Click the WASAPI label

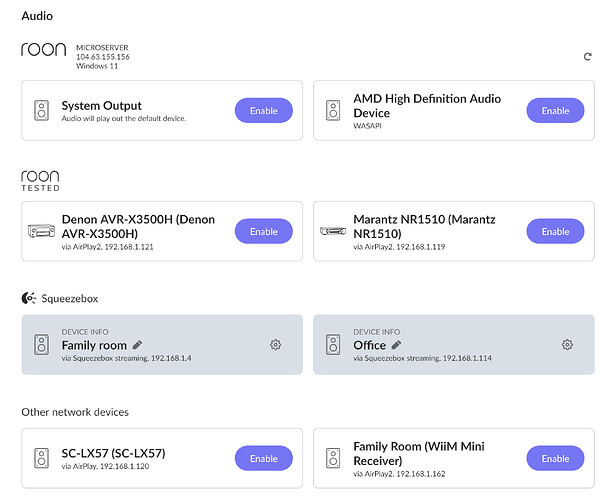[367, 126]
